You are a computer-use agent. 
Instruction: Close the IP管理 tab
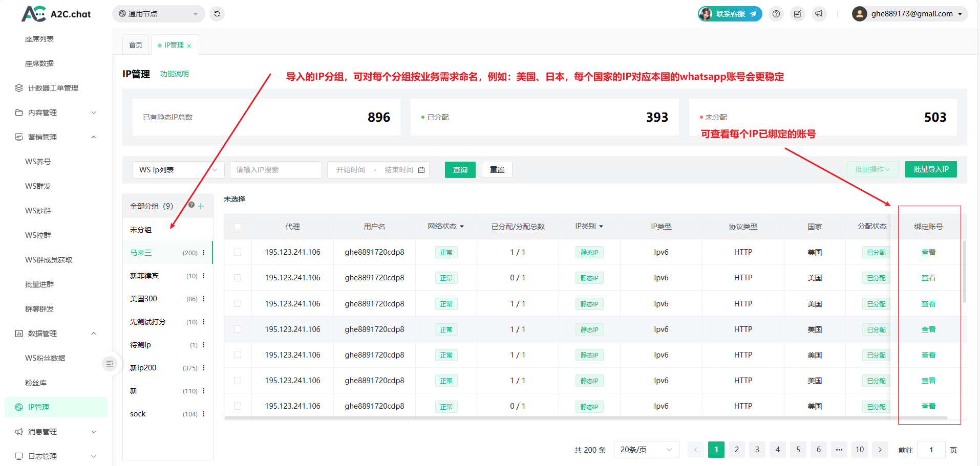coord(189,46)
